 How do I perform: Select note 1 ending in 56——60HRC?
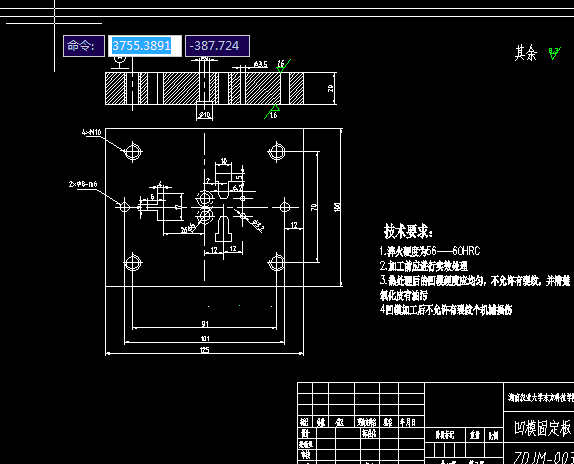[430, 251]
